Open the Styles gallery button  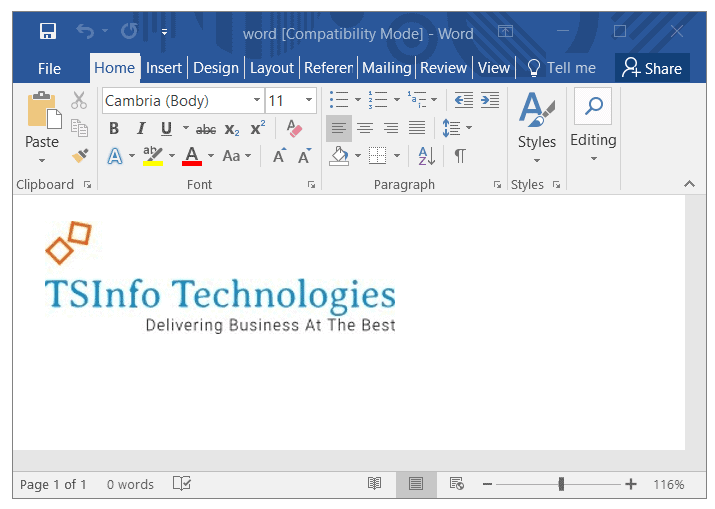click(537, 128)
